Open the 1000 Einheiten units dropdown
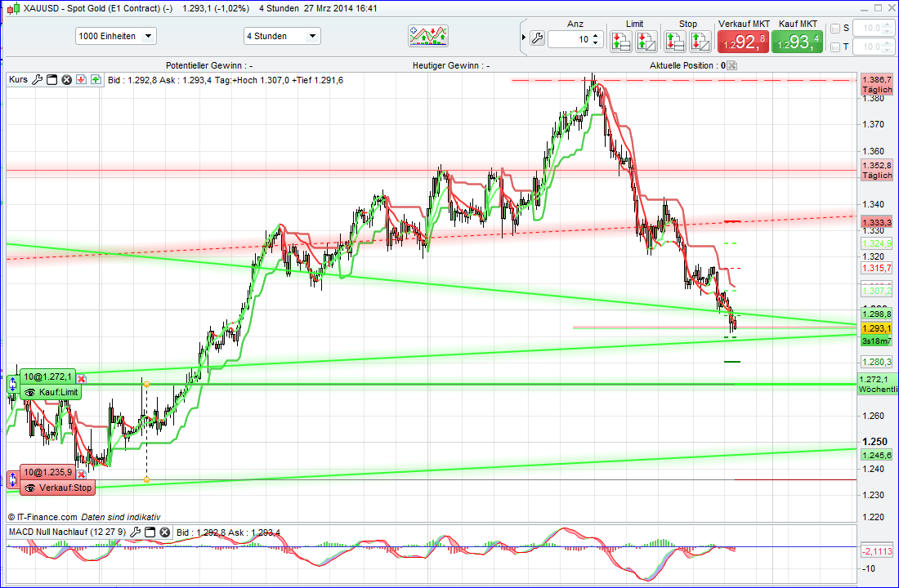899x588 pixels. [x=147, y=36]
